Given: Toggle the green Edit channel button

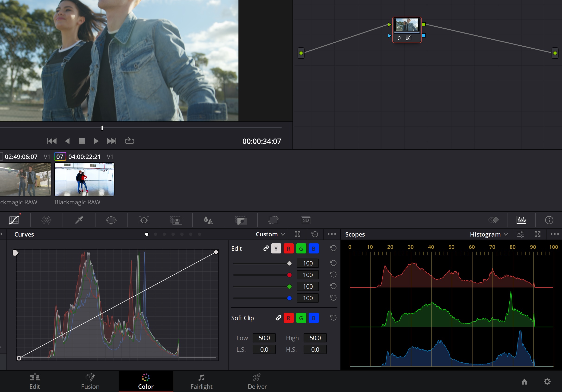Looking at the screenshot, I should pyautogui.click(x=301, y=249).
